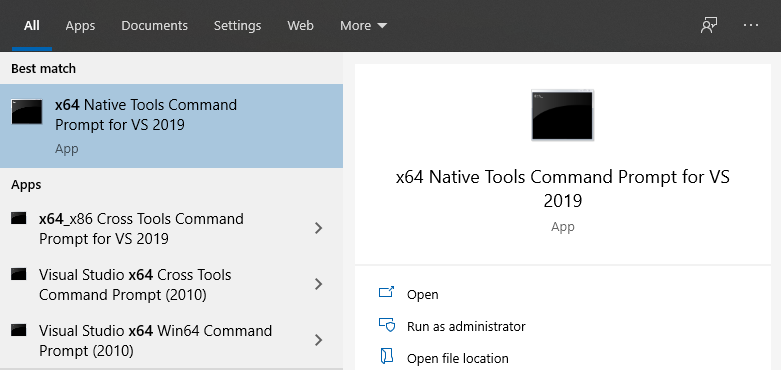The width and height of the screenshot is (781, 370).
Task: Select the Settings filter tab
Action: (237, 25)
